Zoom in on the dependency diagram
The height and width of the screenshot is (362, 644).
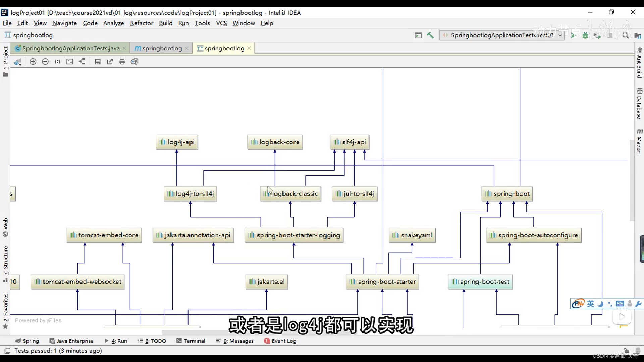pyautogui.click(x=33, y=62)
